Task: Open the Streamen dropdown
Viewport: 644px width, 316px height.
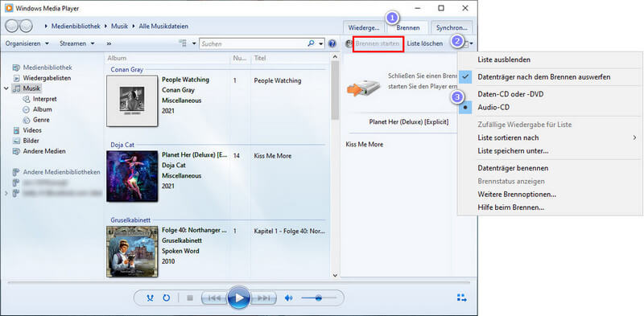Action: (77, 43)
